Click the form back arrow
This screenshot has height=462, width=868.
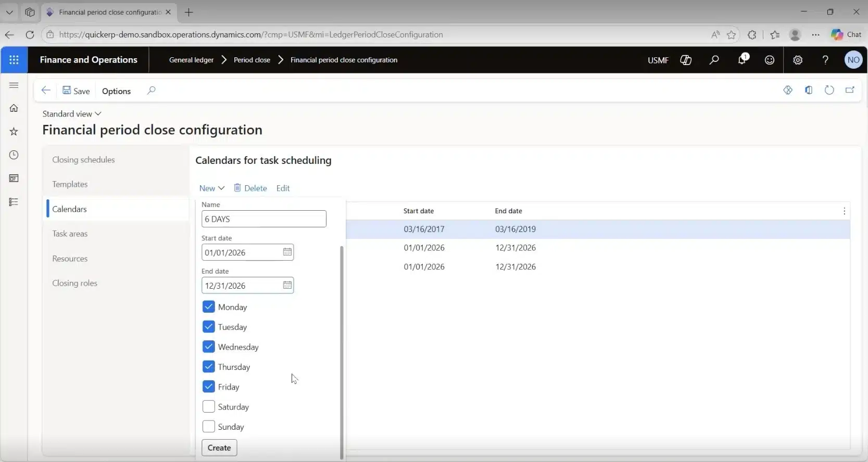tap(46, 91)
